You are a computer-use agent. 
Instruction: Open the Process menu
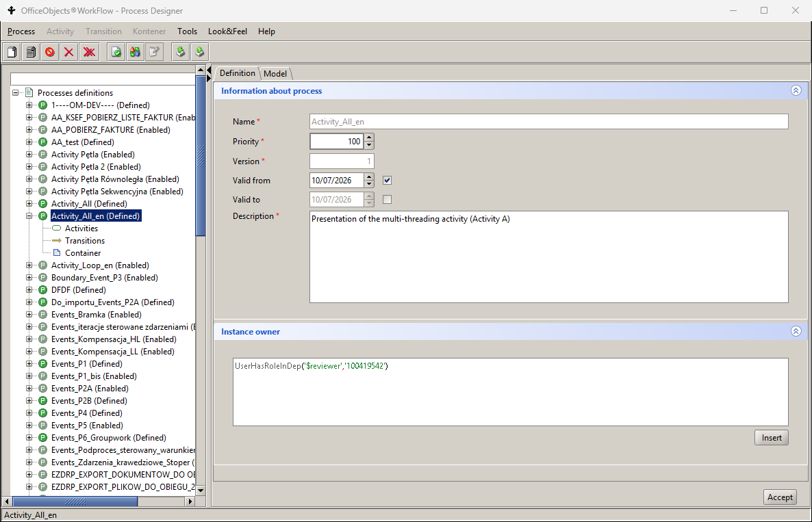point(21,31)
